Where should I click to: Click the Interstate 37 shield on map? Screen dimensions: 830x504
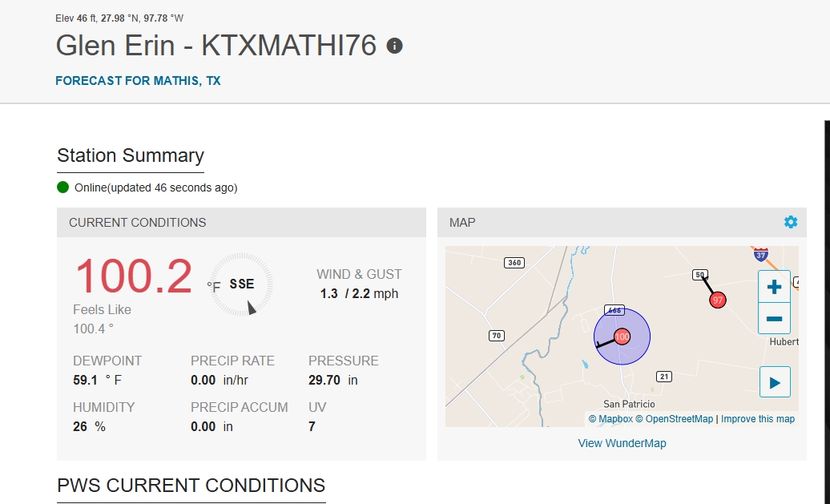(760, 254)
